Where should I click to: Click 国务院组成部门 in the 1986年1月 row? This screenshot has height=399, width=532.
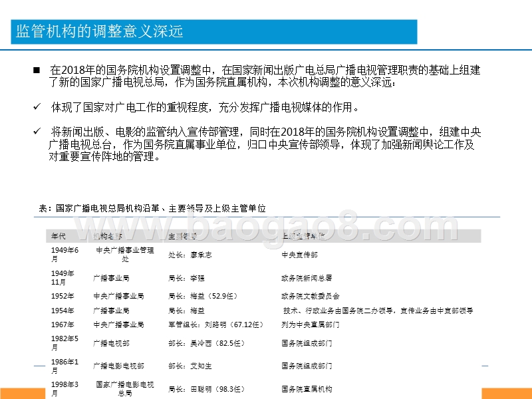tap(307, 366)
